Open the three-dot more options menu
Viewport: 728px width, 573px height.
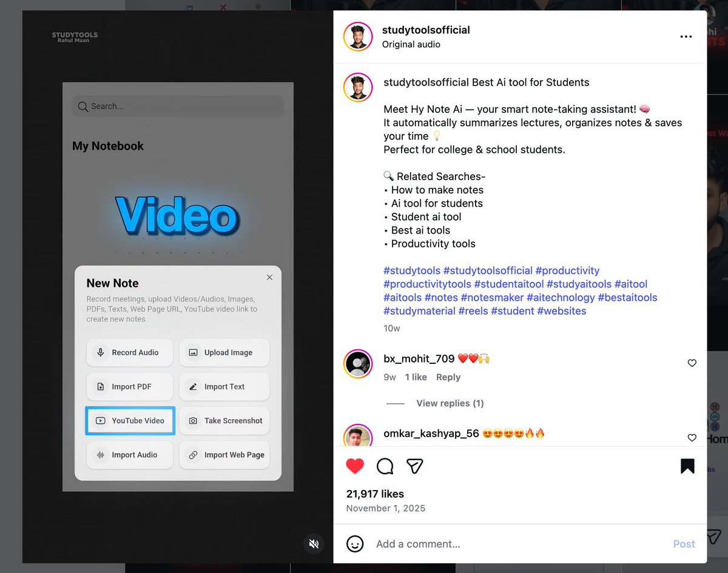pyautogui.click(x=686, y=37)
